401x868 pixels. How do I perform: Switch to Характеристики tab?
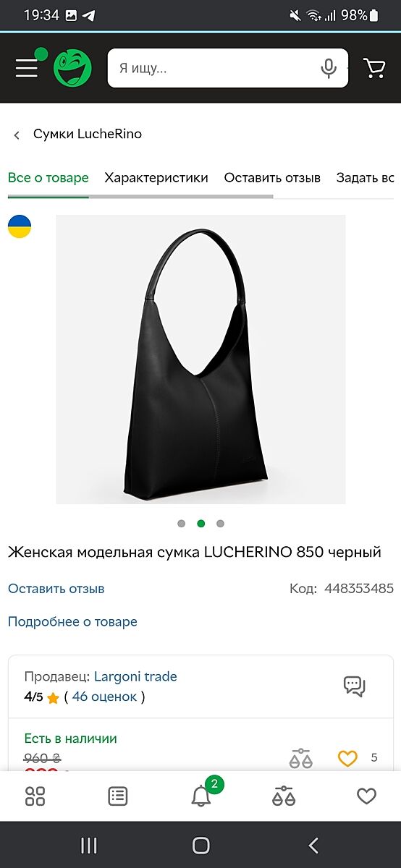[x=156, y=177]
